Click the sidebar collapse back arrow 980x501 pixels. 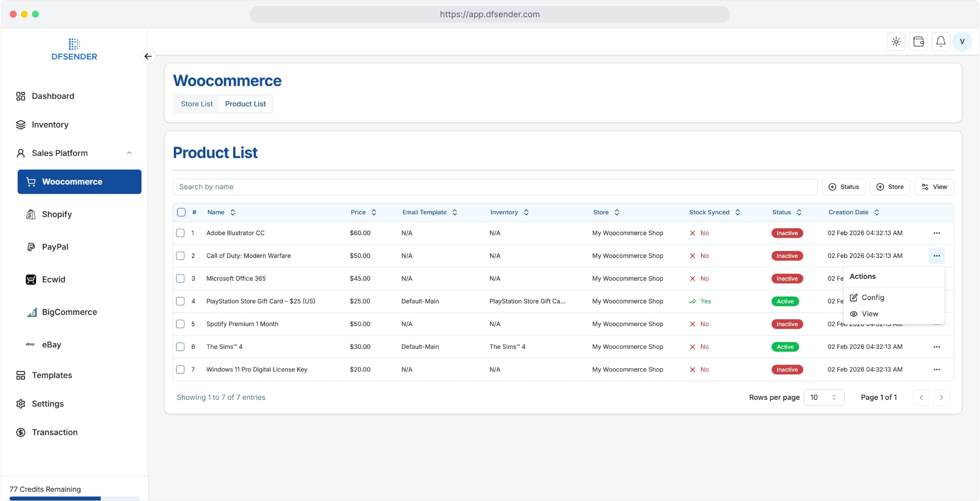pos(148,57)
